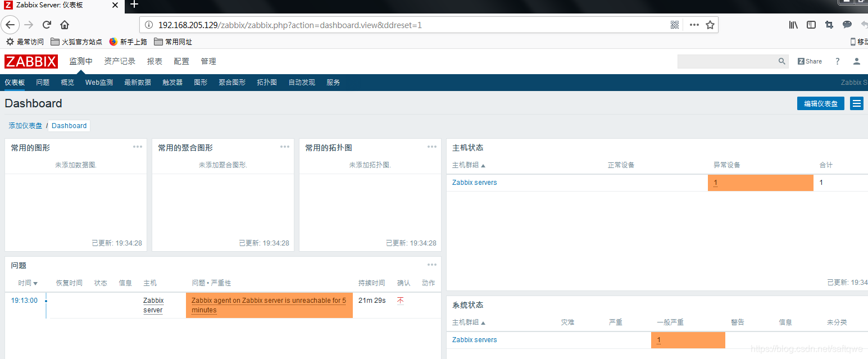Click the chat bubble icon in browser toolbar
Image resolution: width=868 pixels, height=359 pixels.
[x=847, y=25]
